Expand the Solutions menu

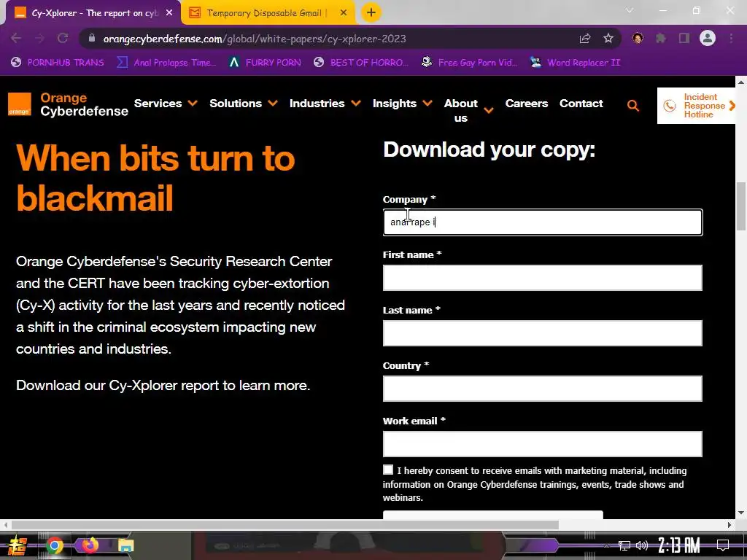pos(244,104)
